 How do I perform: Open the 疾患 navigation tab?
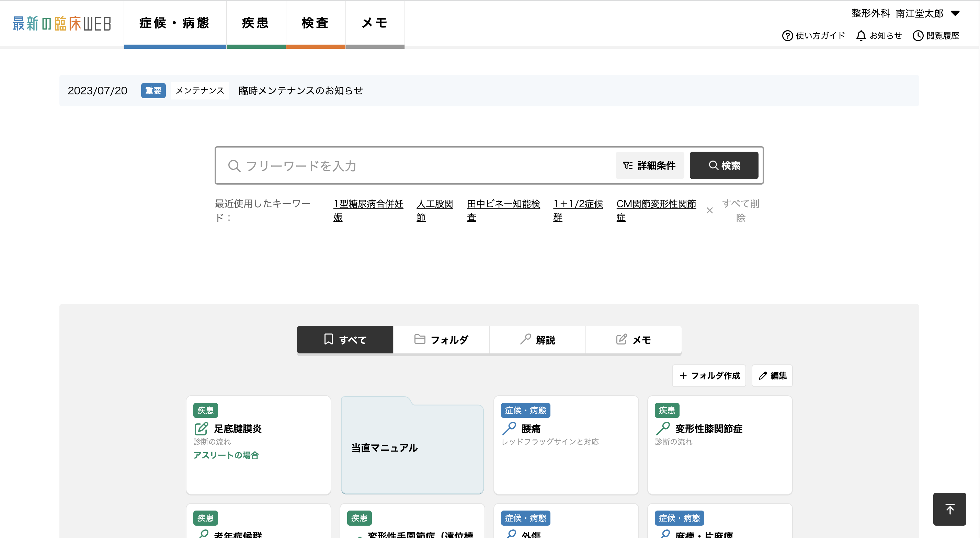(256, 24)
